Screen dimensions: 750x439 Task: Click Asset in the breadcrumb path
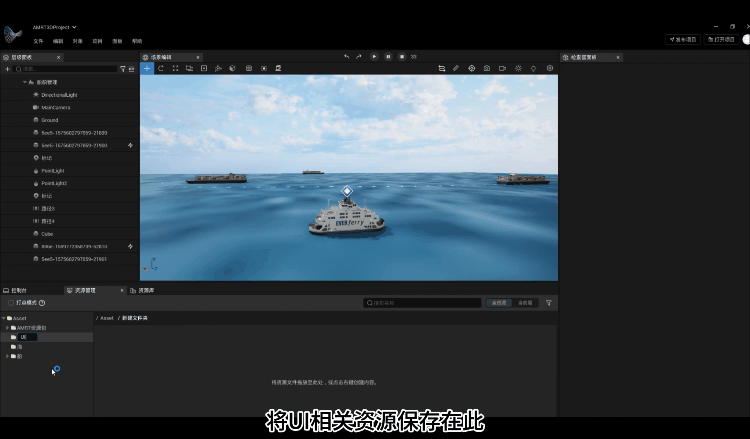tap(107, 318)
